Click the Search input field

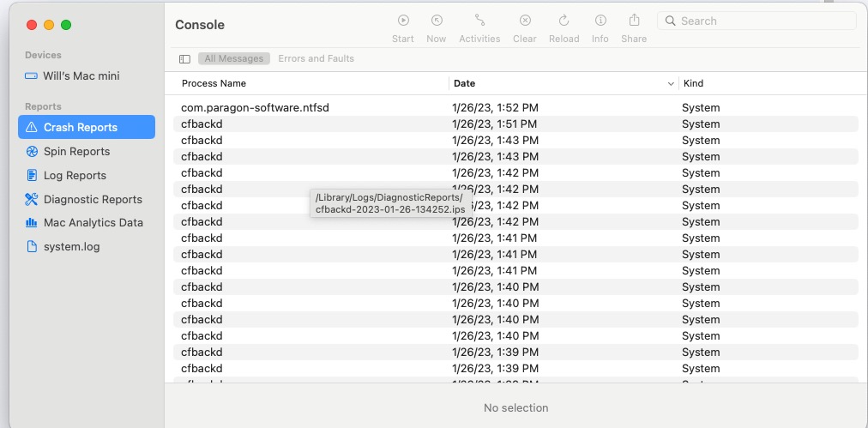[x=756, y=21]
